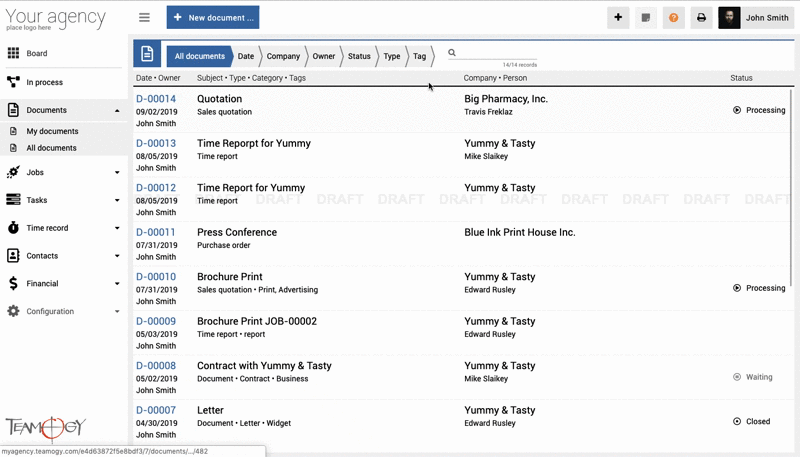Click the Waiting status icon for D-00008
The image size is (800, 457).
pyautogui.click(x=737, y=377)
